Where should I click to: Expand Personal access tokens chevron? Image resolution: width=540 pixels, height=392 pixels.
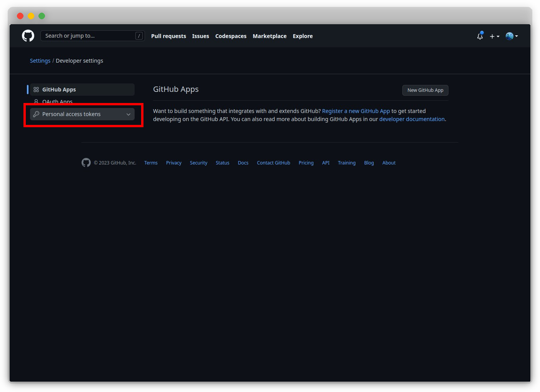click(x=128, y=114)
